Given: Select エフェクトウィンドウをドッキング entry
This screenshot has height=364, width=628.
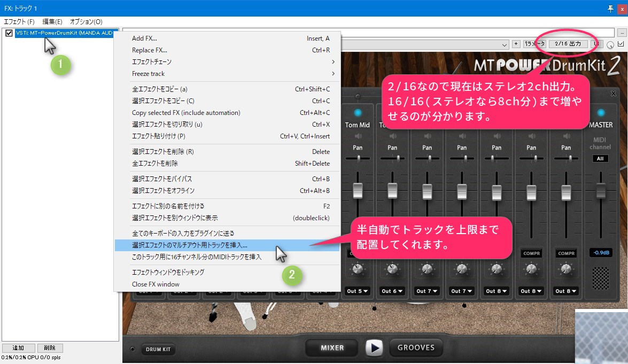Looking at the screenshot, I should [228, 272].
